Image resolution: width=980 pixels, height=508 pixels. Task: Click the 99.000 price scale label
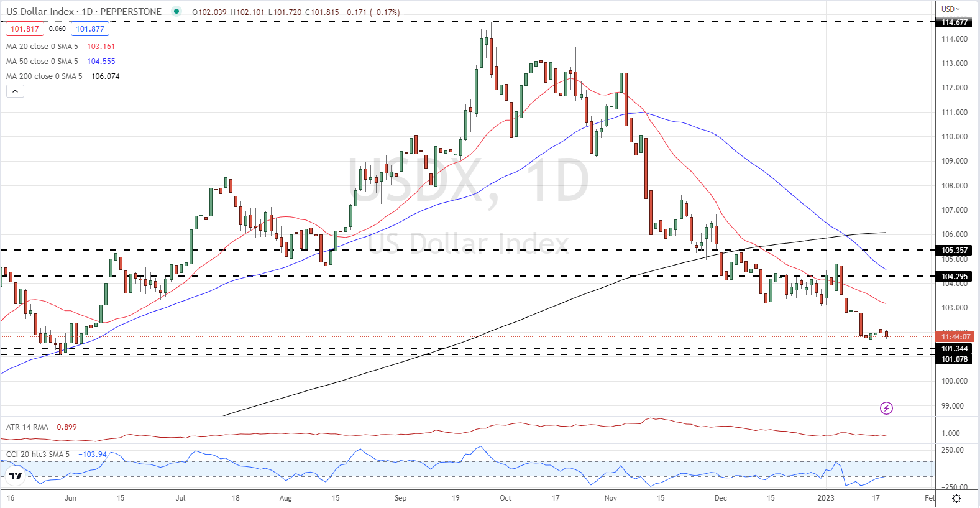point(952,406)
